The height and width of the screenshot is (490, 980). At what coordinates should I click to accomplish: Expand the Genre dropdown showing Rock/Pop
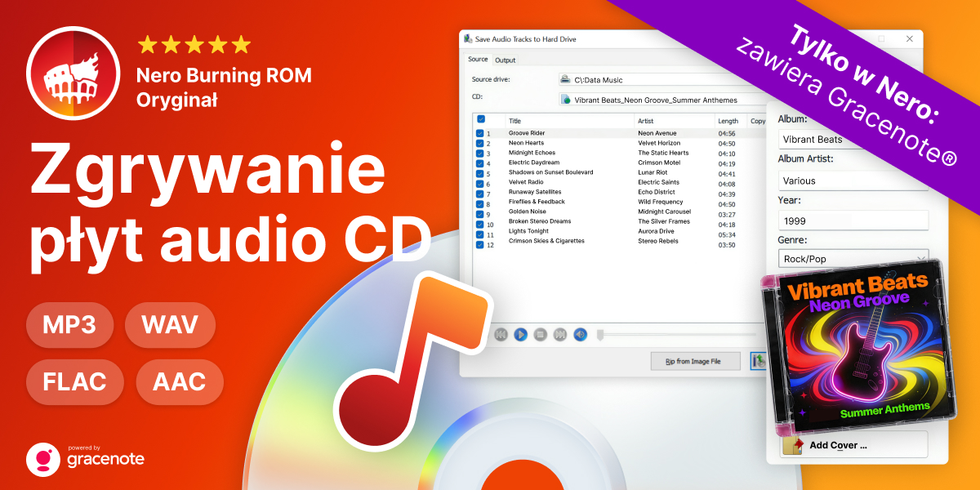click(x=853, y=259)
